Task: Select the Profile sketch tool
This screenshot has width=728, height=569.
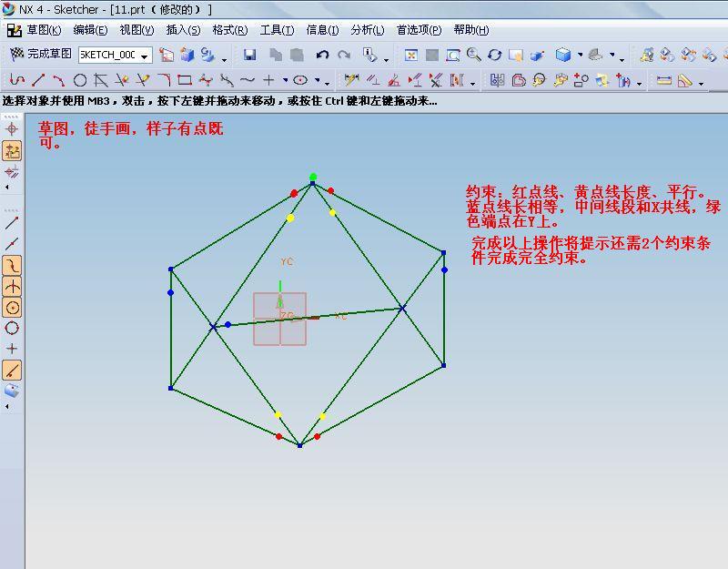Action: click(16, 80)
